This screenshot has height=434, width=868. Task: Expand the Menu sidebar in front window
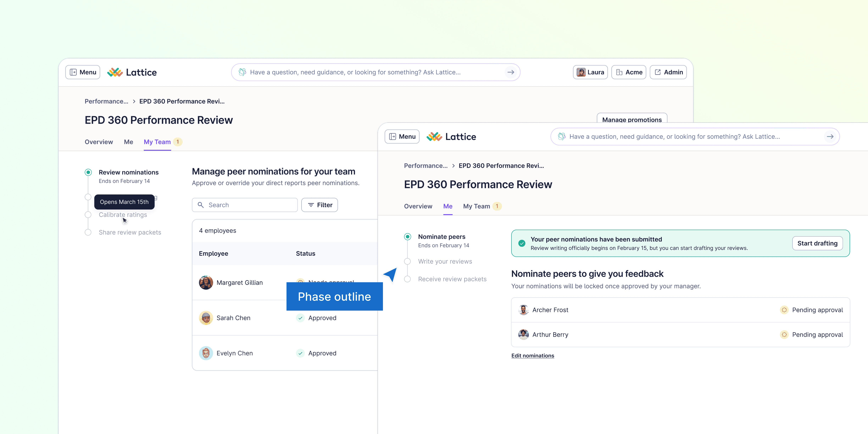402,137
